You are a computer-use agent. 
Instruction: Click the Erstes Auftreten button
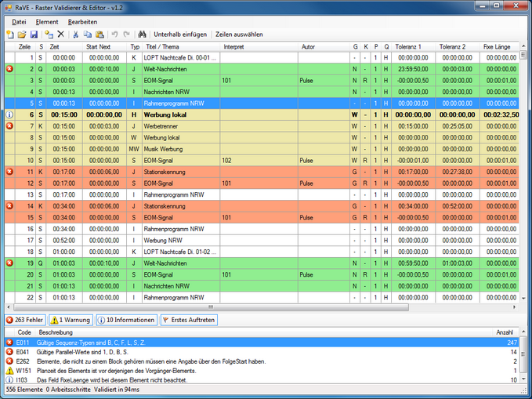(188, 320)
